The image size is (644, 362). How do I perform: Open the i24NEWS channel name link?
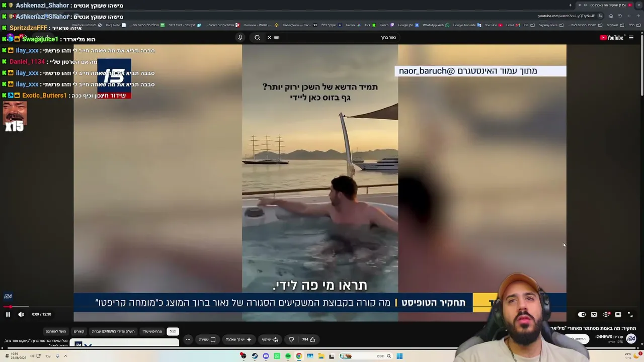[609, 336]
